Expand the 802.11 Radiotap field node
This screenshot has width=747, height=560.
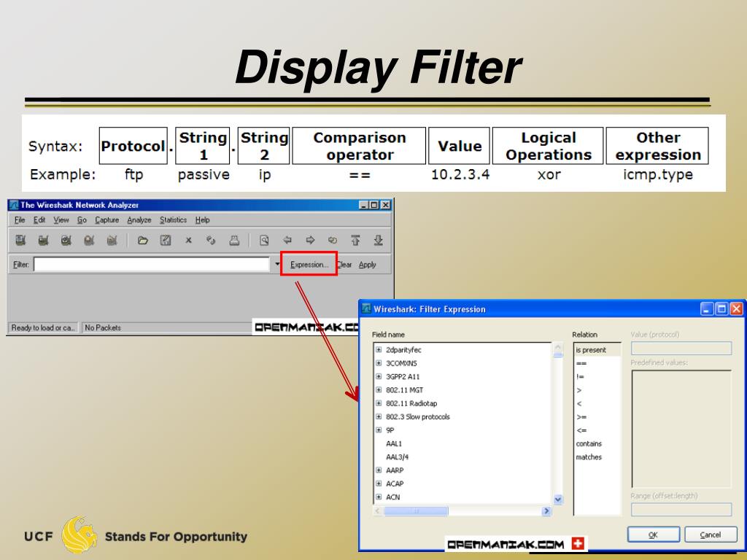379,402
